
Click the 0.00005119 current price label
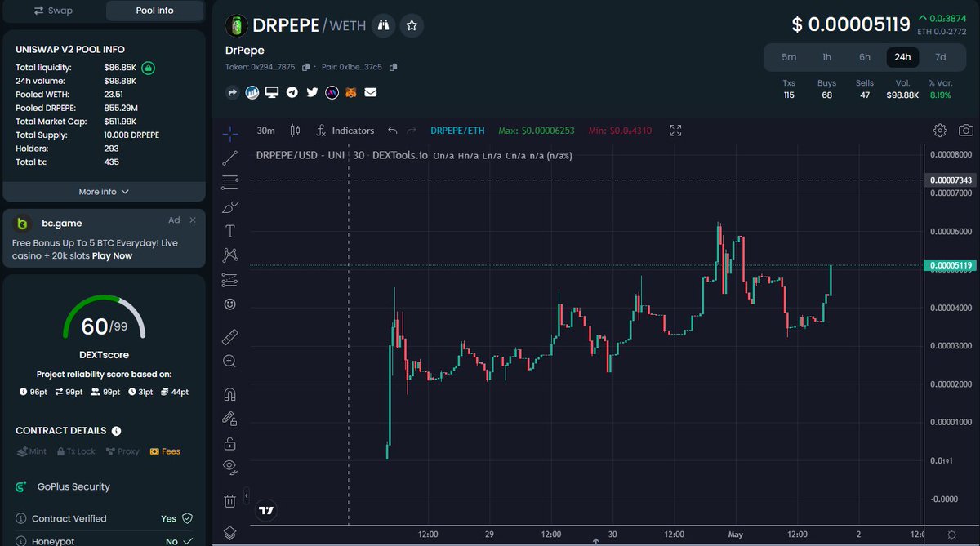pyautogui.click(x=951, y=265)
